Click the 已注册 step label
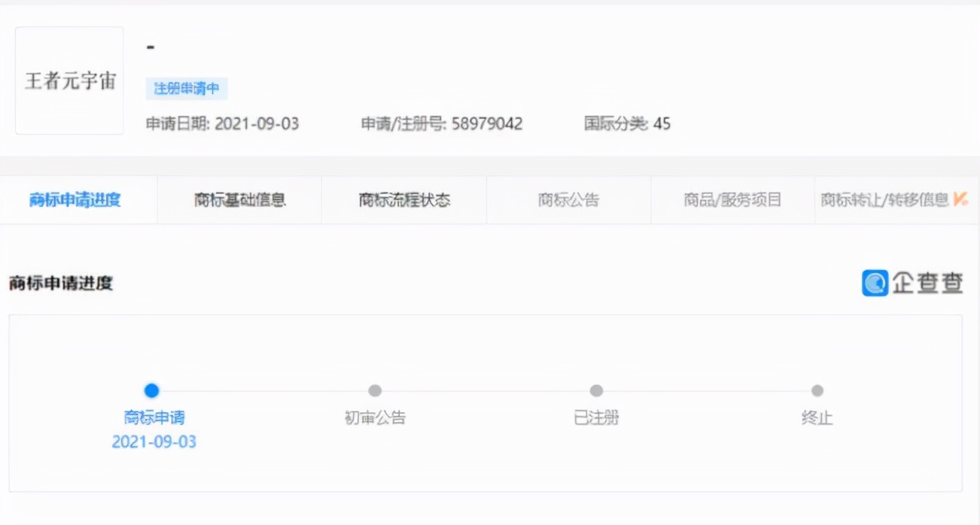The width and height of the screenshot is (980, 525). coord(596,417)
